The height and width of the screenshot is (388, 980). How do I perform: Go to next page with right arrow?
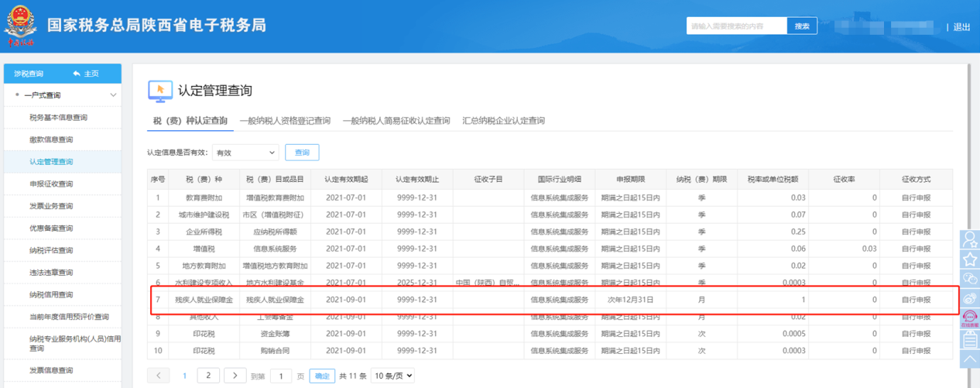point(235,376)
